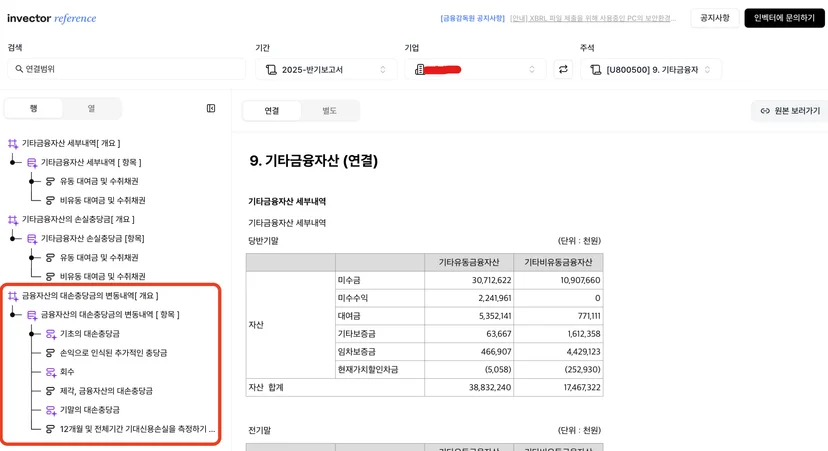Image resolution: width=828 pixels, height=451 pixels.
Task: Click the value 30,712,622
Action: pyautogui.click(x=491, y=280)
